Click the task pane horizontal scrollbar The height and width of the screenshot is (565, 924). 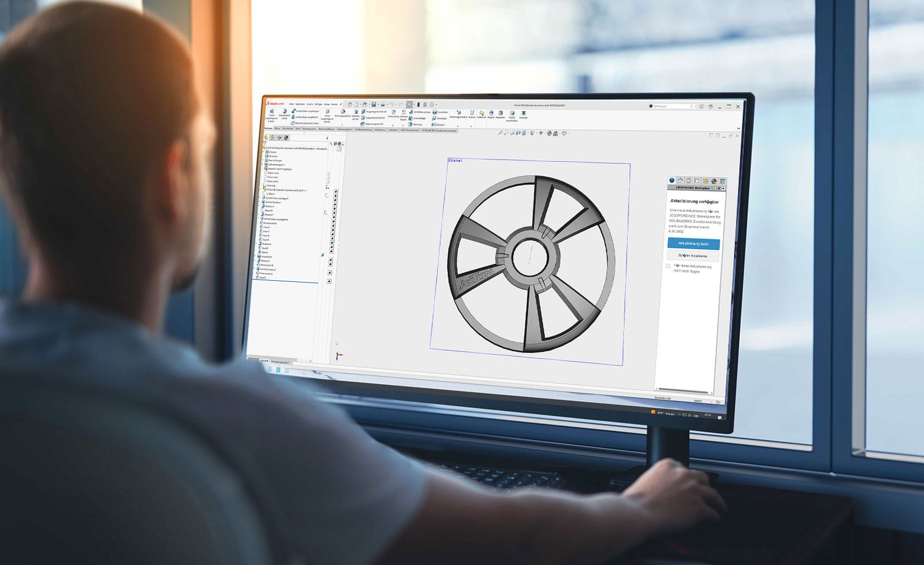coord(683,390)
